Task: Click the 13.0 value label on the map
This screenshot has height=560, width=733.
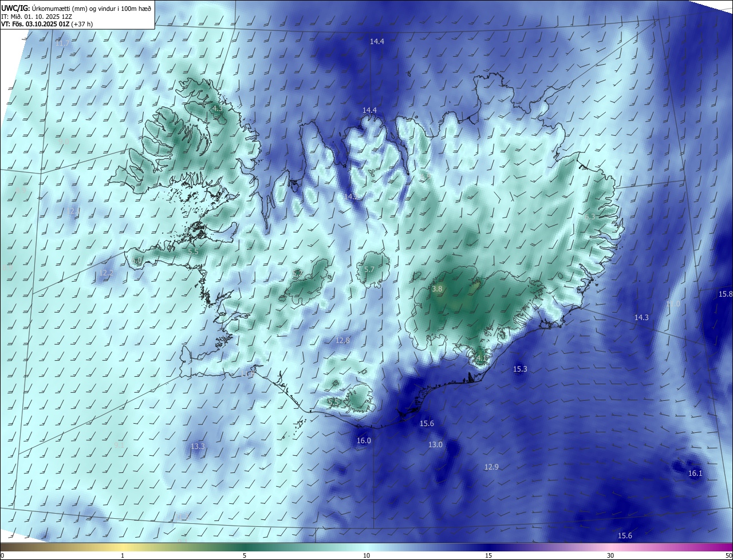Action: pyautogui.click(x=435, y=444)
